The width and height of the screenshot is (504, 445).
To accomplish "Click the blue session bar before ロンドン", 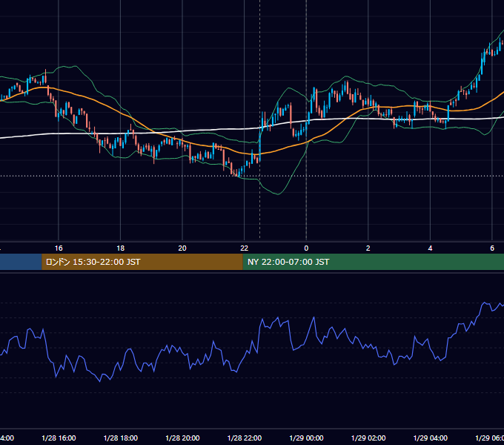I will click(x=21, y=262).
